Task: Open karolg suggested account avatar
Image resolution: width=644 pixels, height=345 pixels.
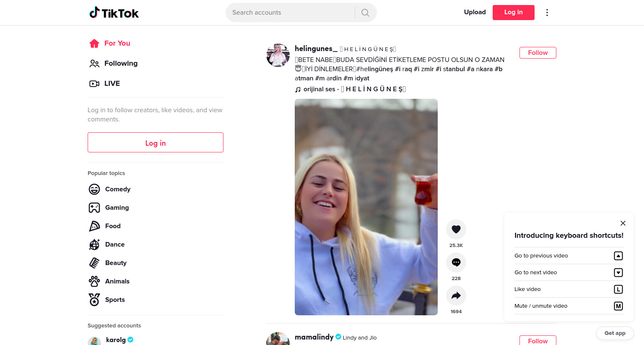Action: (94, 340)
